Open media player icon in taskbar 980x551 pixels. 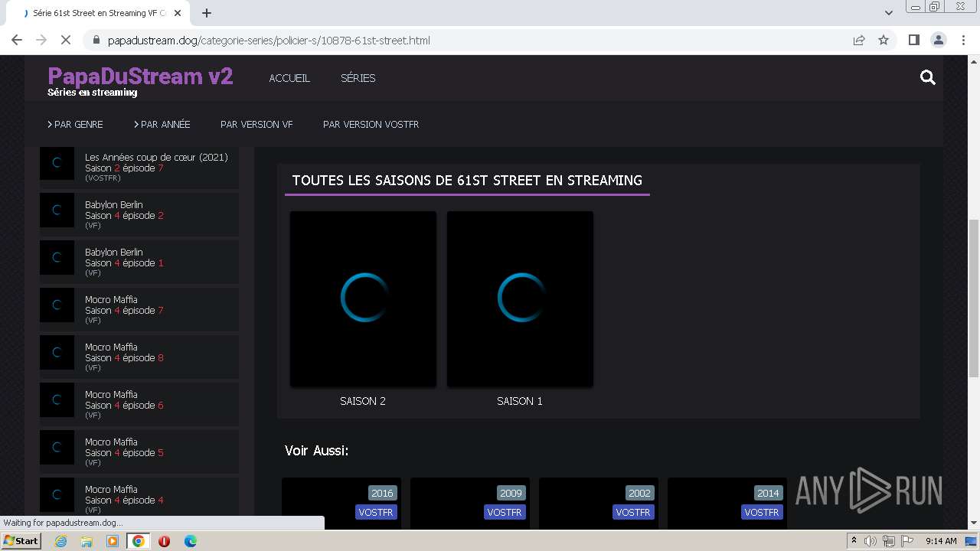coord(113,541)
